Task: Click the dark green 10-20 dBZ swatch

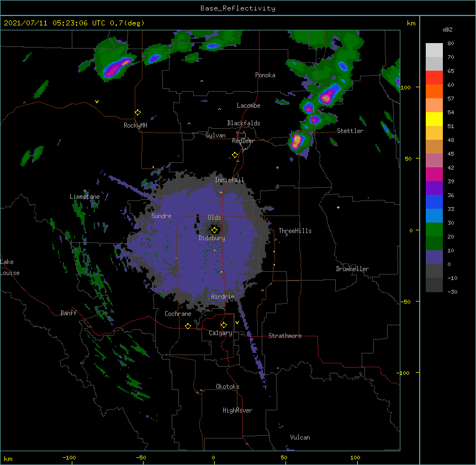Action: (x=434, y=244)
